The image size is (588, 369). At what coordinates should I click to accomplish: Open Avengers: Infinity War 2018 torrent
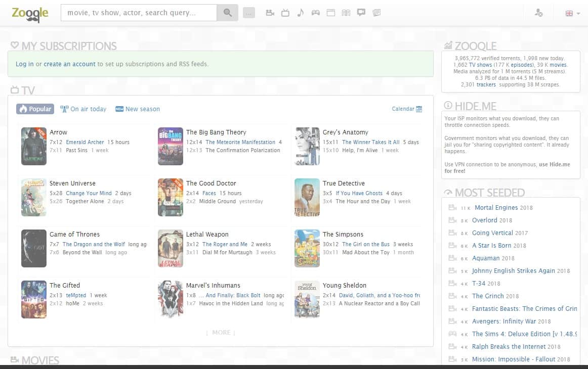[x=512, y=321]
